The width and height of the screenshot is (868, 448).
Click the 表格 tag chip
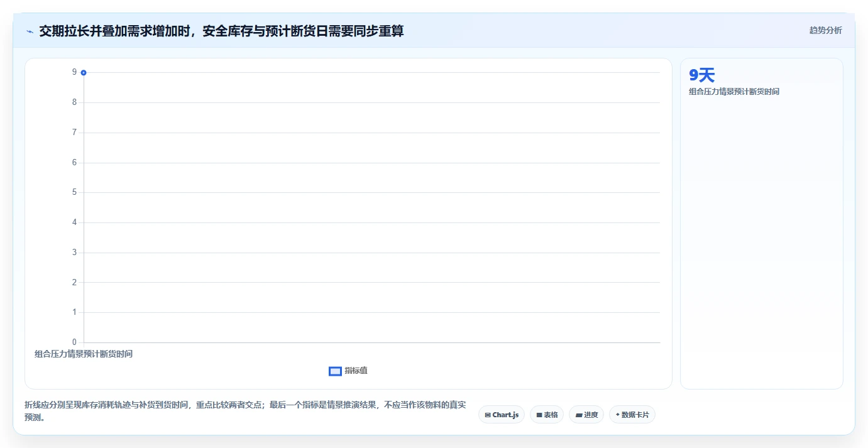tap(547, 415)
